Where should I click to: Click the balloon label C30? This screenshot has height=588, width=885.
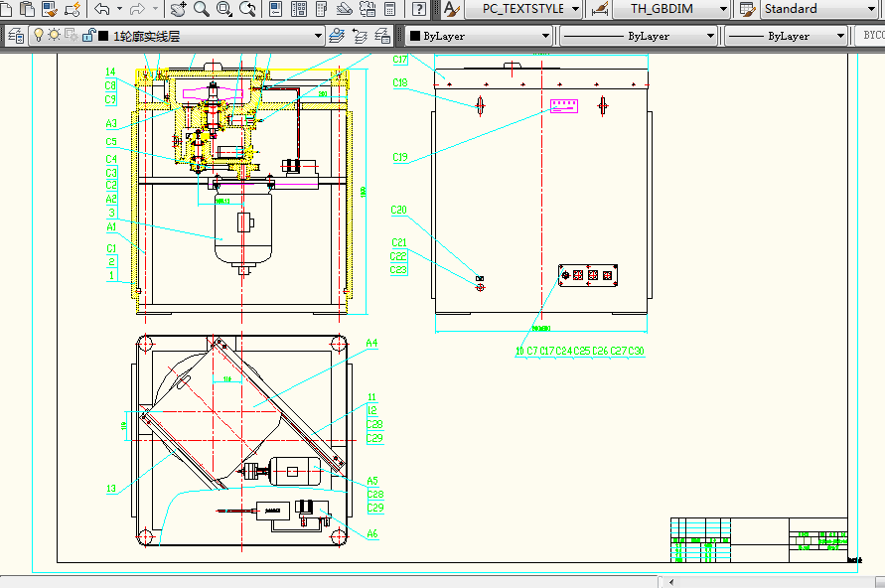click(636, 351)
